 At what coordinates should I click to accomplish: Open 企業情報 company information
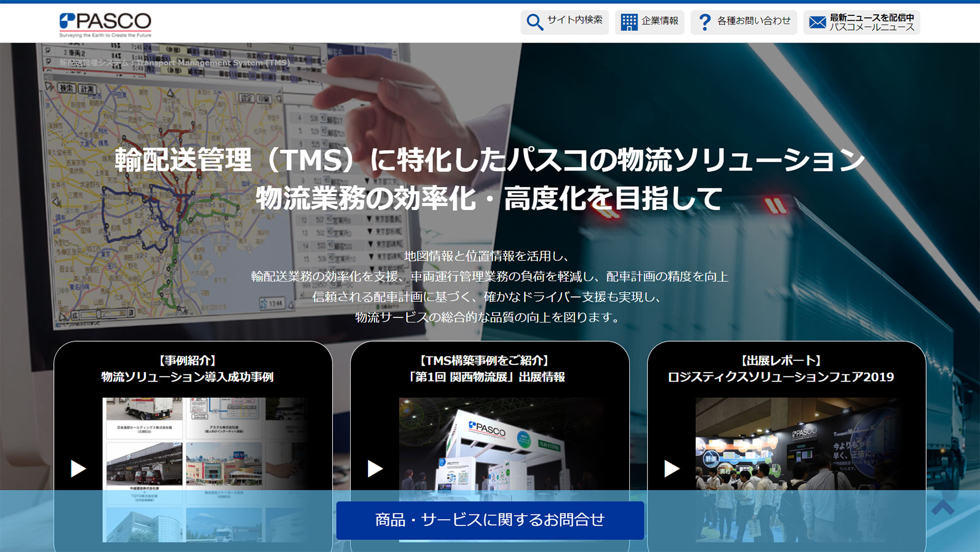(650, 22)
